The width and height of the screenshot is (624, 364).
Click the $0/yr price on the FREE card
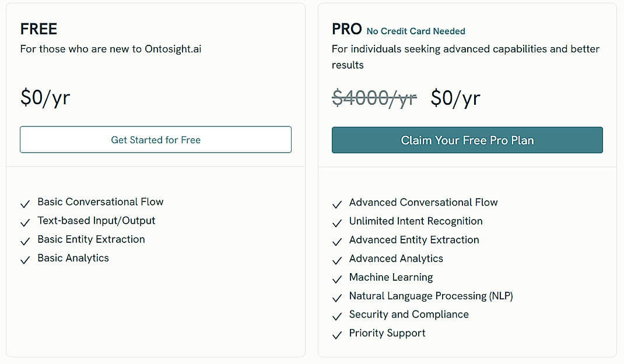coord(45,98)
